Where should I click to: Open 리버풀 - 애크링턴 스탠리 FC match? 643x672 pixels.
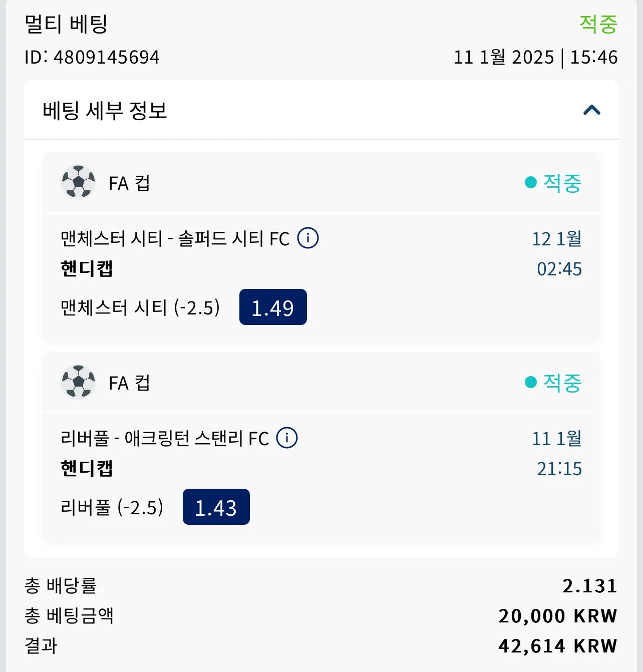(165, 438)
